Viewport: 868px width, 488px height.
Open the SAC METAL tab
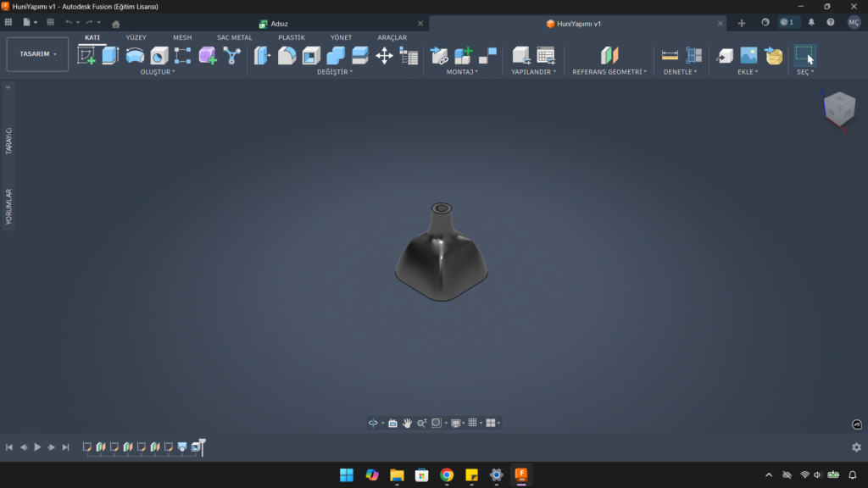[x=234, y=37]
